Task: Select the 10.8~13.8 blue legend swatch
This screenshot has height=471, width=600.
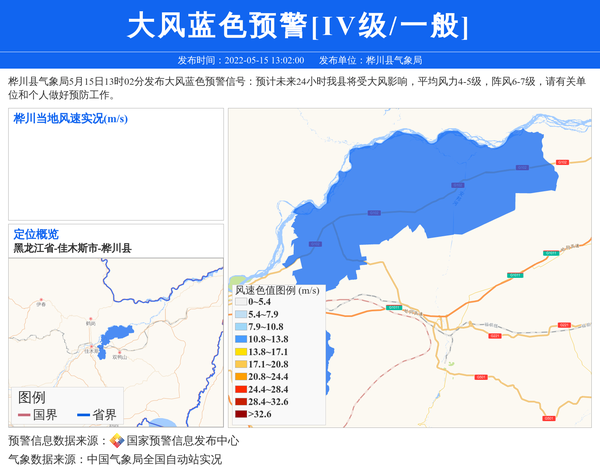Action: tap(241, 339)
